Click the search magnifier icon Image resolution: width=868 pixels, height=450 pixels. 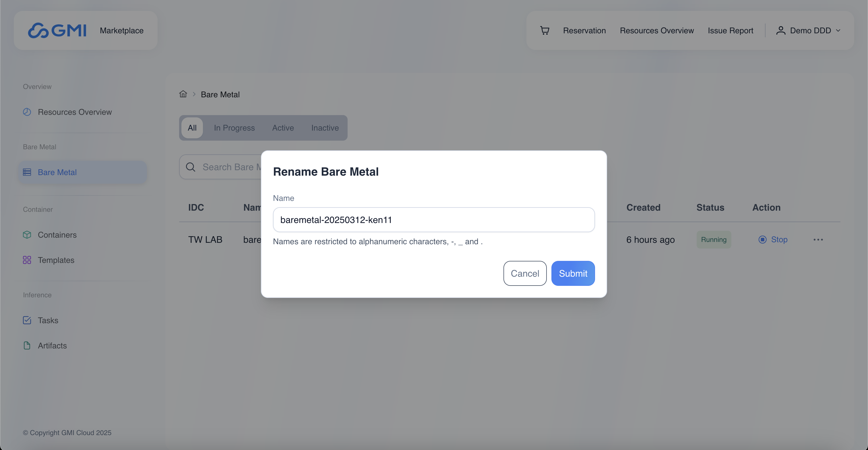(191, 167)
